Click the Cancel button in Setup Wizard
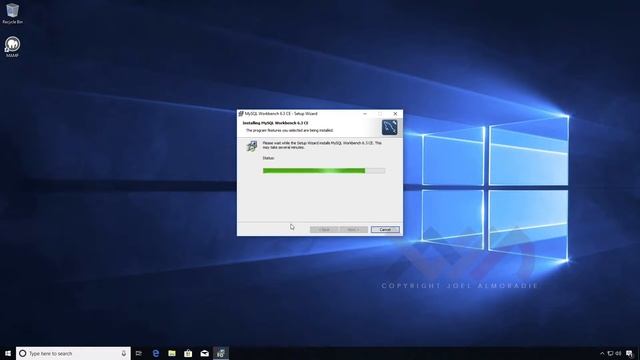This screenshot has width=640, height=360. 385,230
